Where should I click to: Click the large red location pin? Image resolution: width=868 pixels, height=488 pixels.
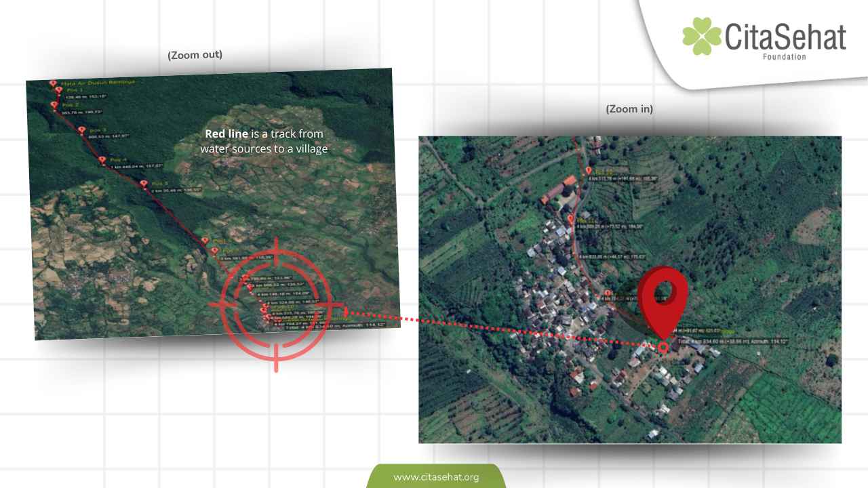(663, 298)
